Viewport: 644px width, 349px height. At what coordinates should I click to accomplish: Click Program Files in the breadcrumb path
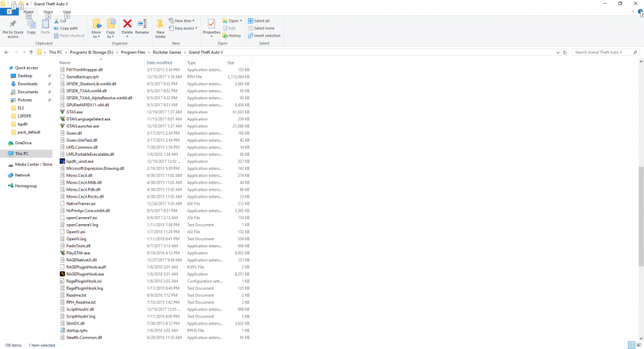pos(133,53)
